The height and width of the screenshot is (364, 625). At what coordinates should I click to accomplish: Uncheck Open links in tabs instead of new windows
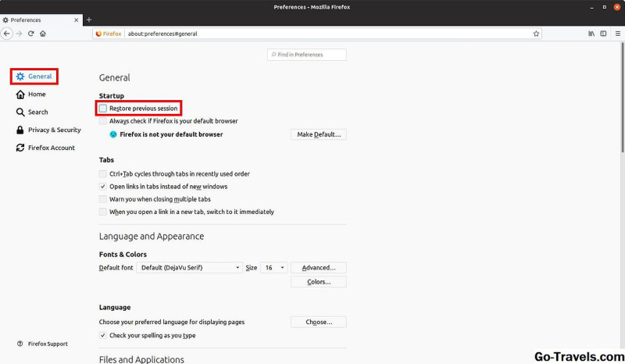103,186
